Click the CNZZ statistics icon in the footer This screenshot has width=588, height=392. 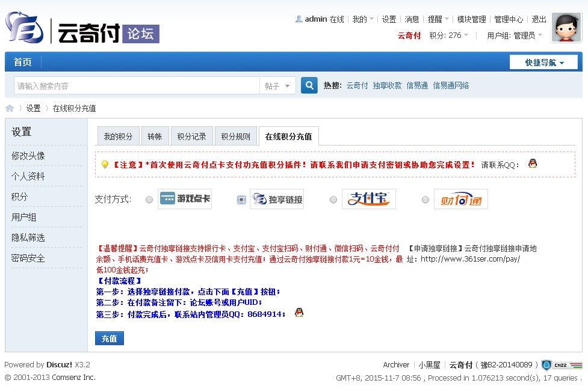coord(568,365)
